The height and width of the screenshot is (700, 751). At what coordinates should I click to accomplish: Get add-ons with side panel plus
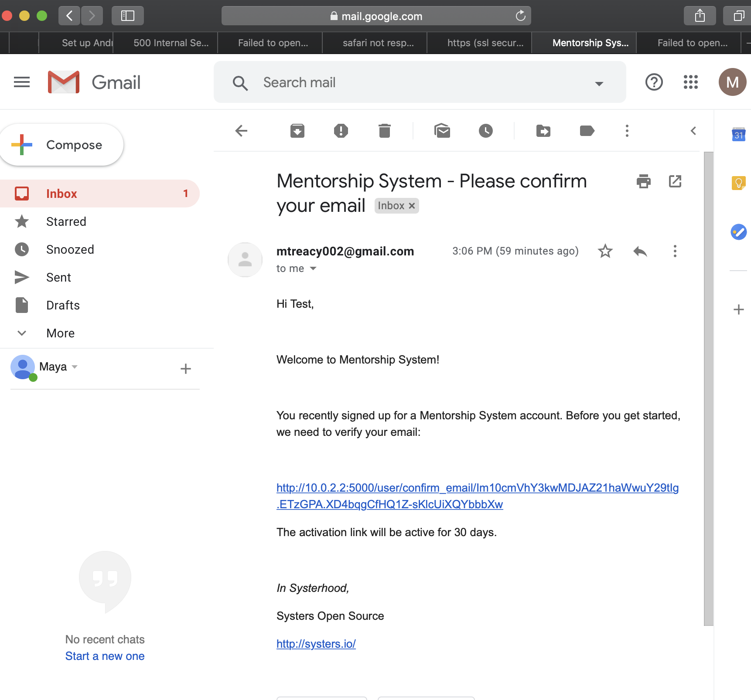pyautogui.click(x=739, y=309)
